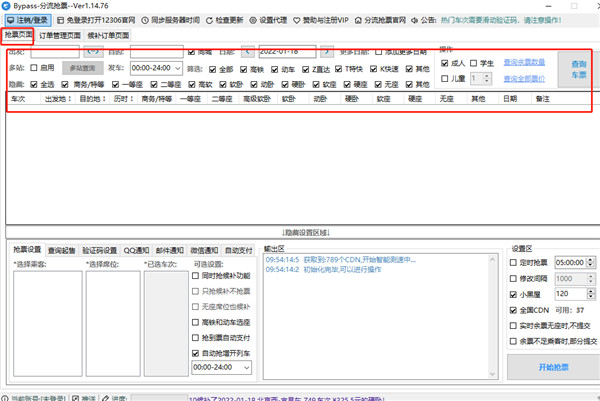Image resolution: width=600 pixels, height=401 pixels.
Task: Click the 注销/登录 toolbar icon
Action: coord(28,19)
